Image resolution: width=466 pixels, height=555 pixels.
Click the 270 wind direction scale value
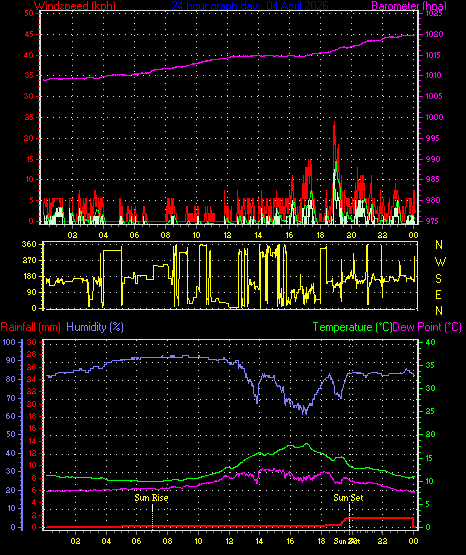(x=29, y=261)
